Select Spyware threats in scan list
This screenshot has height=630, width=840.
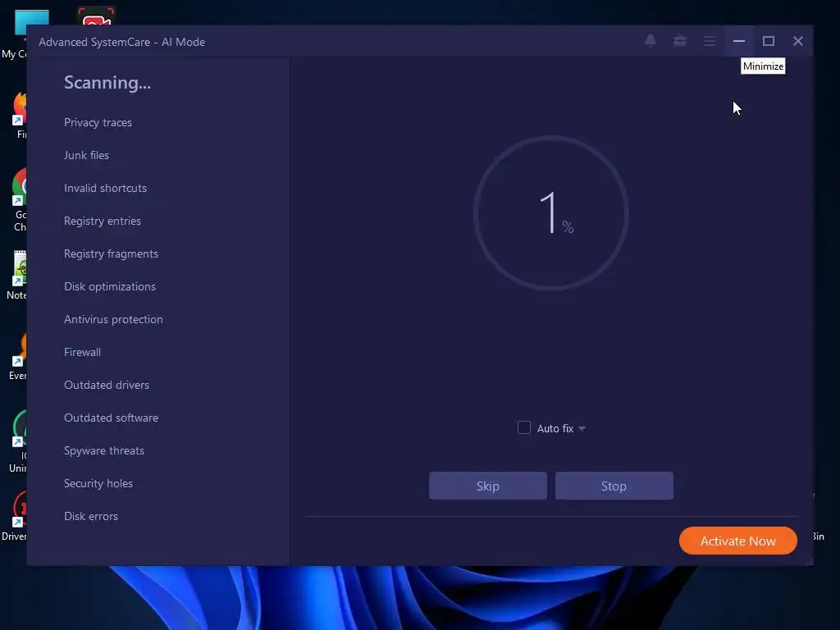point(104,450)
